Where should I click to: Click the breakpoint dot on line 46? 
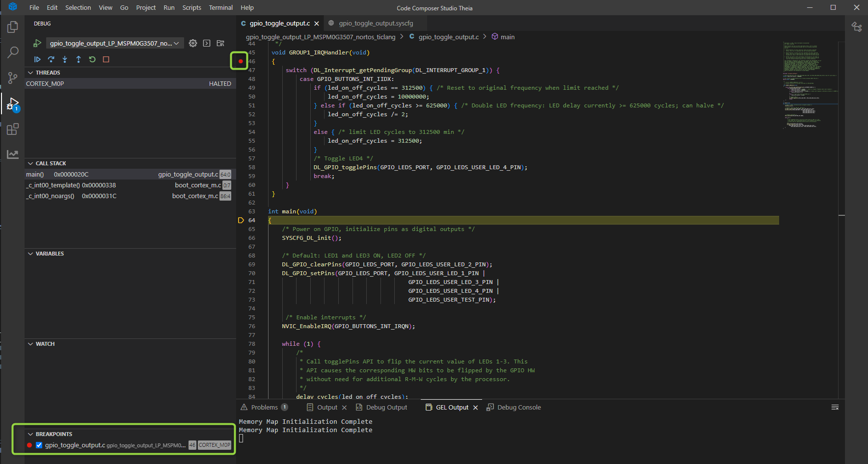pos(240,61)
